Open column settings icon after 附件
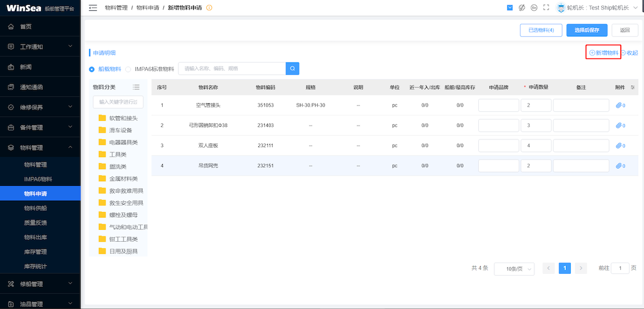This screenshot has width=644, height=309. 633,88
